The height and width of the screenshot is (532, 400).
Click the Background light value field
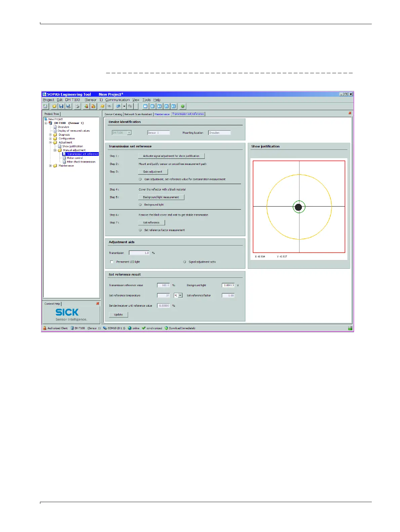[x=228, y=285]
